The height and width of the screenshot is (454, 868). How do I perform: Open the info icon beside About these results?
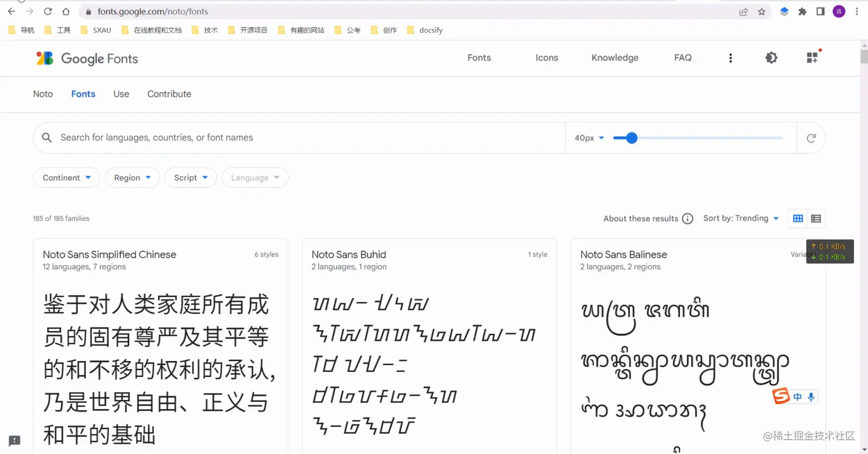pos(688,219)
